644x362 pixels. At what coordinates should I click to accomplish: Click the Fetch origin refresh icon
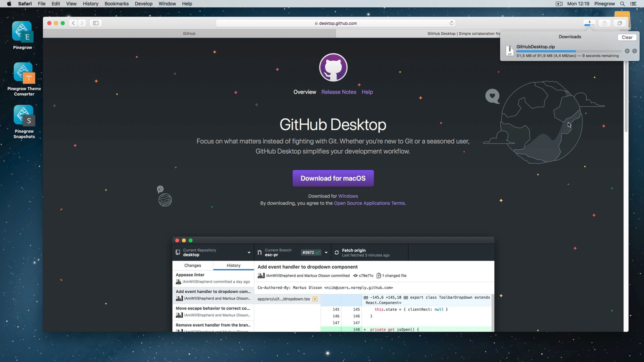[x=337, y=252]
